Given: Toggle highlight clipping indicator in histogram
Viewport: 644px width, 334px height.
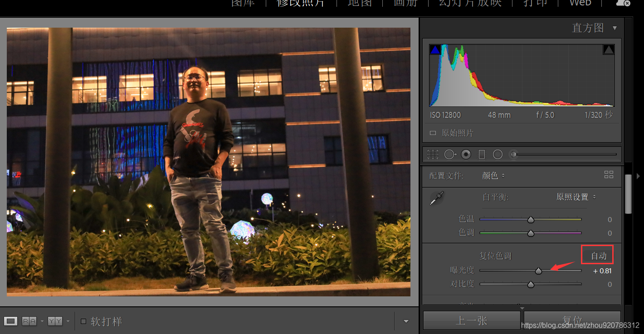Looking at the screenshot, I should tap(609, 49).
